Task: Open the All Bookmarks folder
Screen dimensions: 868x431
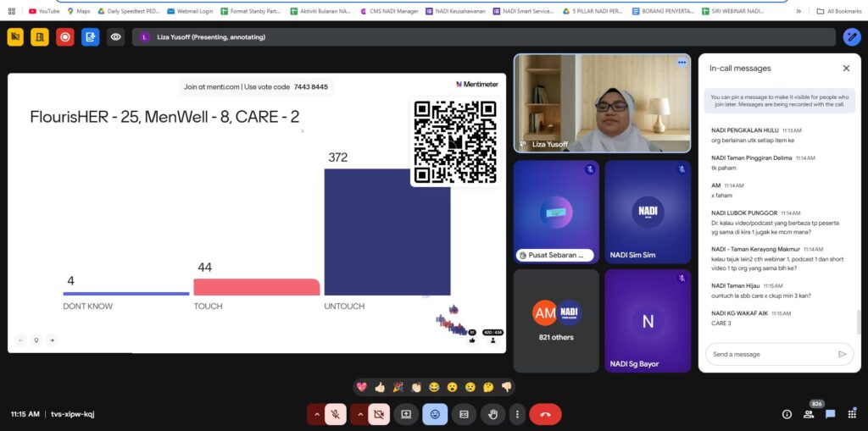Action: point(836,11)
